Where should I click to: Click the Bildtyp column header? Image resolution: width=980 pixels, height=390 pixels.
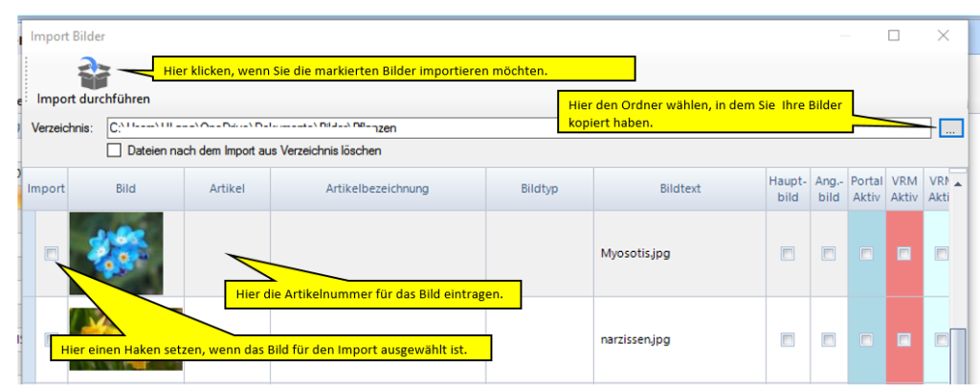click(539, 189)
